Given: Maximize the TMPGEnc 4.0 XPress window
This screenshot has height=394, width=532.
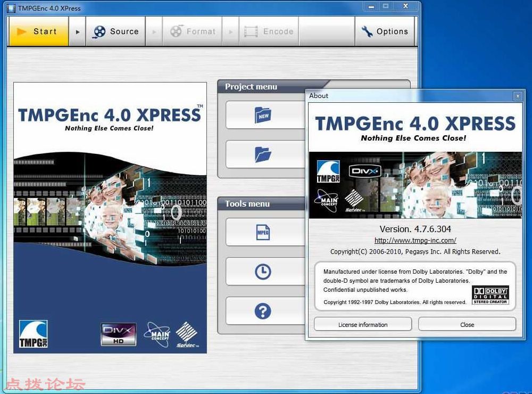Looking at the screenshot, I should coord(386,6).
